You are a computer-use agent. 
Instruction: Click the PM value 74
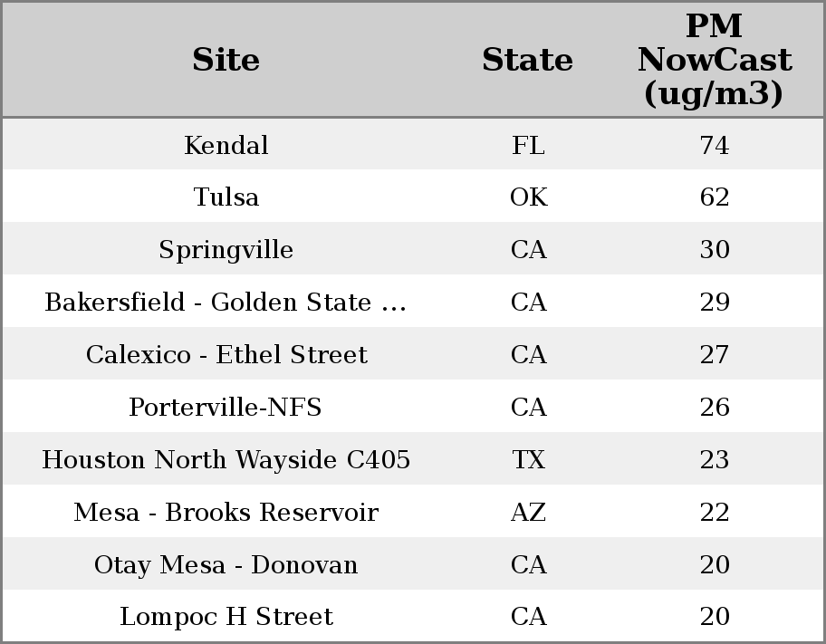[x=714, y=145]
